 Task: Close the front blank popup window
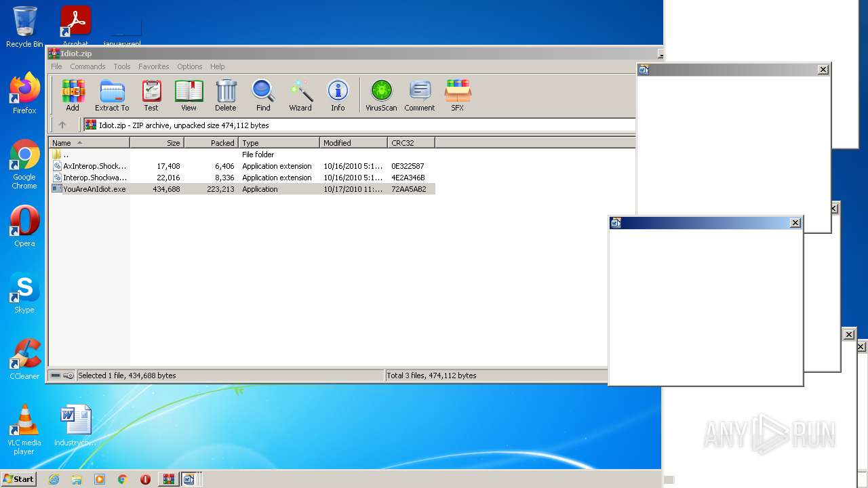tap(795, 222)
